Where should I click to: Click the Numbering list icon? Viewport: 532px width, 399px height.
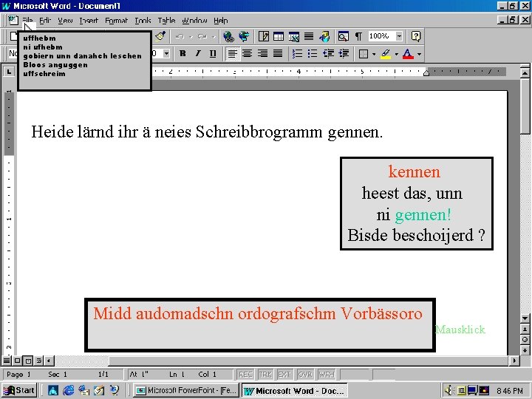pyautogui.click(x=297, y=54)
